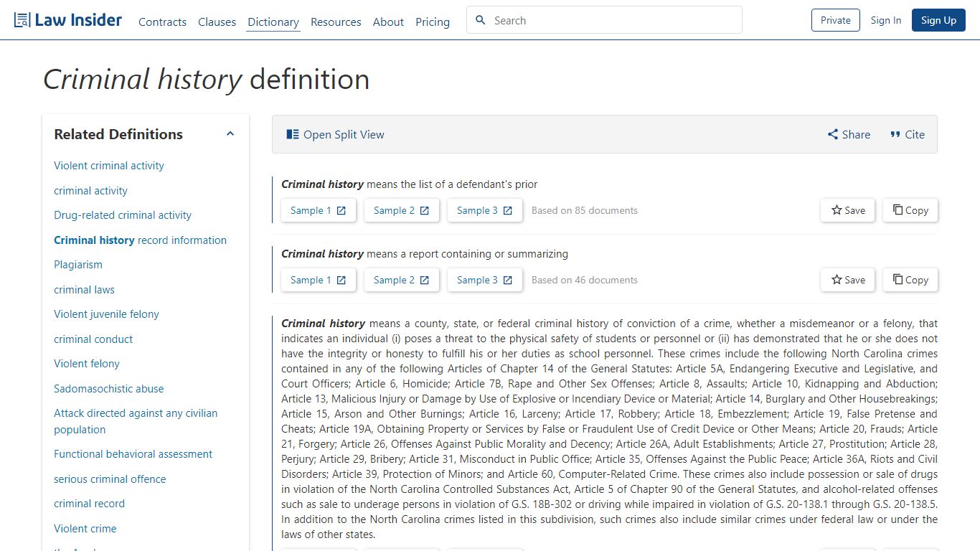The width and height of the screenshot is (980, 551).
Task: Open the Plagiarism definition
Action: 78,265
